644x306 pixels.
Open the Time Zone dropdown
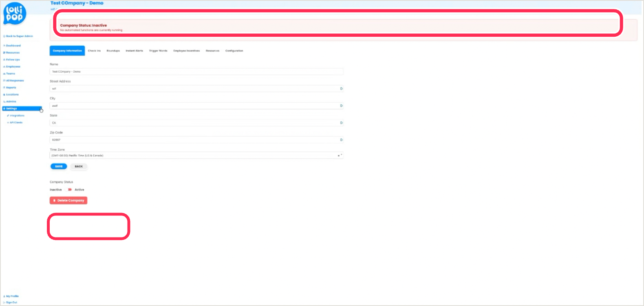pos(196,155)
